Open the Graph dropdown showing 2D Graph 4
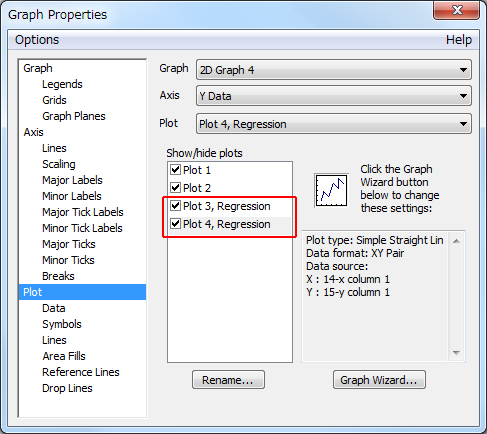 (334, 70)
